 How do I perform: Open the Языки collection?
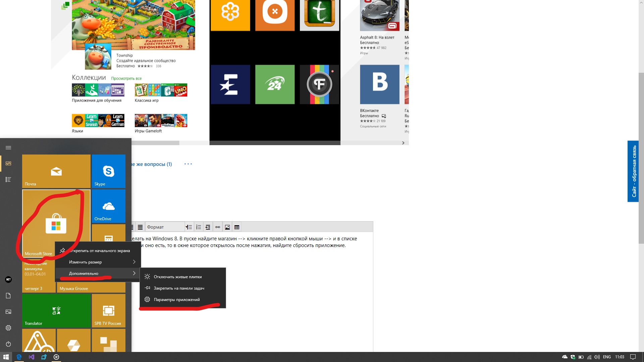(x=98, y=123)
